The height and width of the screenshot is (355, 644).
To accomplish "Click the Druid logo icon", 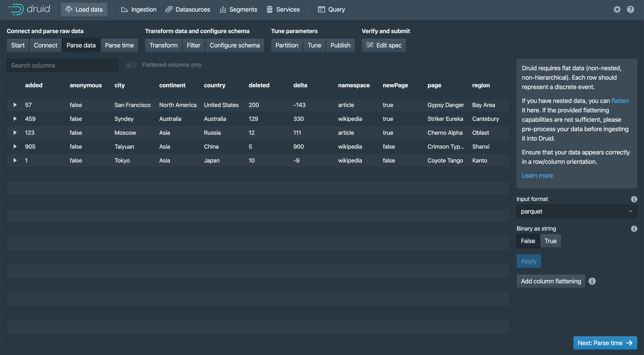I will pyautogui.click(x=16, y=9).
